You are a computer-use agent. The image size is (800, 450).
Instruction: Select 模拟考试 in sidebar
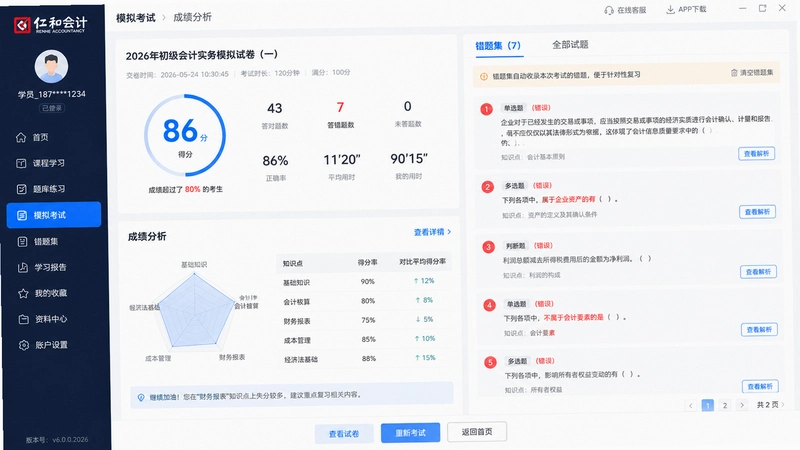click(54, 215)
